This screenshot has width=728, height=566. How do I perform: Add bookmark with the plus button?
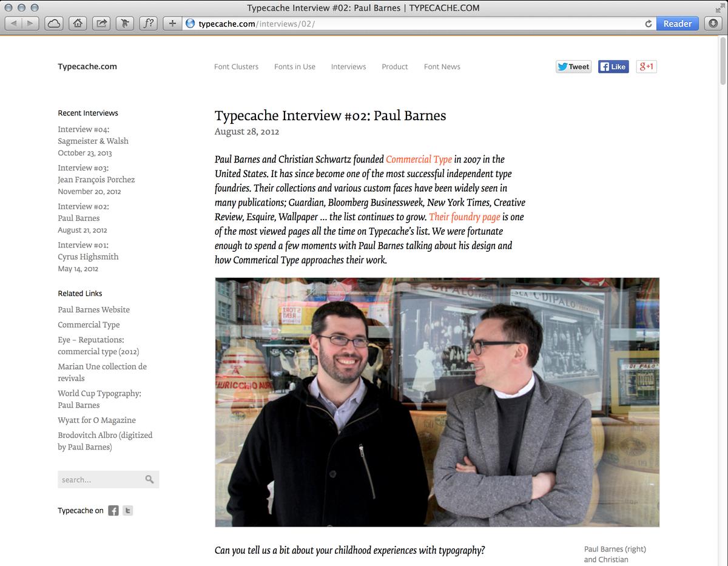[172, 24]
